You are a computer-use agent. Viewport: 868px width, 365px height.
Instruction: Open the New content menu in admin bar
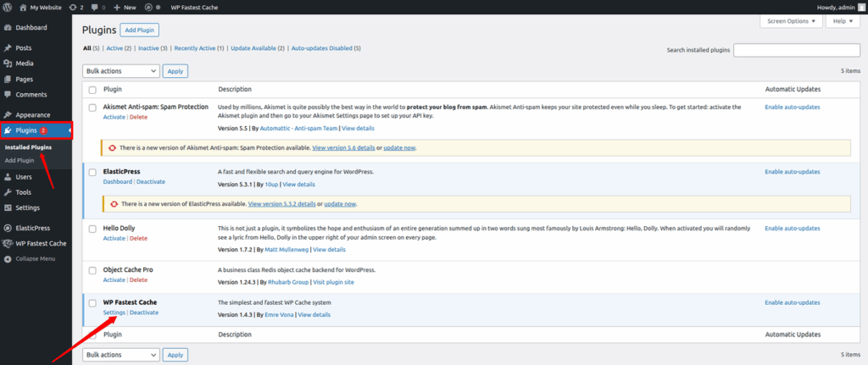click(x=125, y=8)
